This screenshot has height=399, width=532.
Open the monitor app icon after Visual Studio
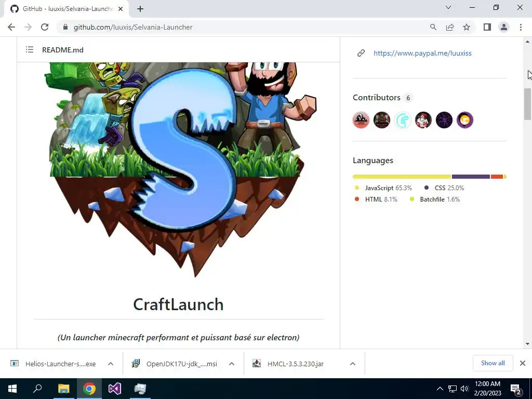coord(140,389)
